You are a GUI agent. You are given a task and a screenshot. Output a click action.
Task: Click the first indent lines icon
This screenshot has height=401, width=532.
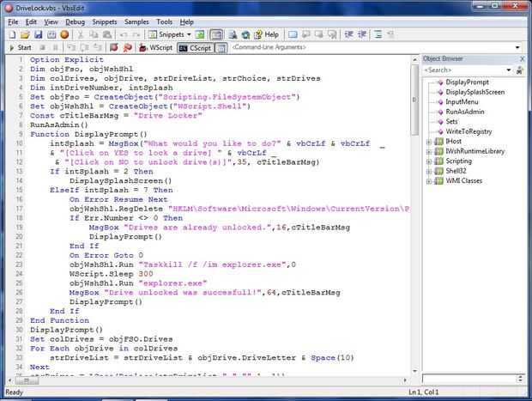tap(348, 34)
